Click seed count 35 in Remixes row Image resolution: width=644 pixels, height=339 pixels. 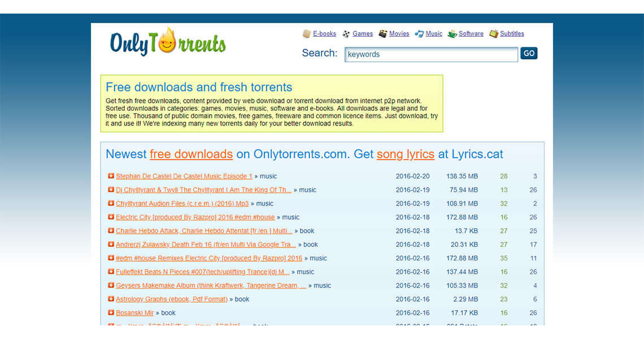pos(504,258)
